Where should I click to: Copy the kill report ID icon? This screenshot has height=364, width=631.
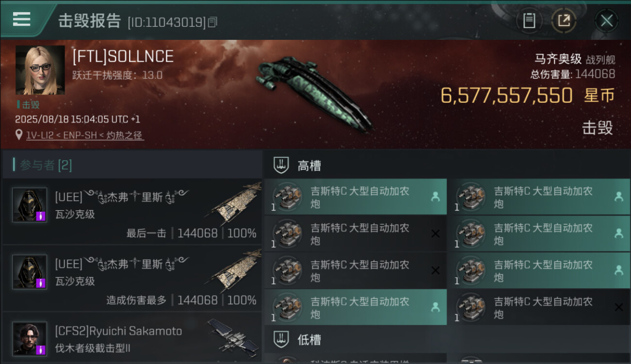tap(212, 22)
